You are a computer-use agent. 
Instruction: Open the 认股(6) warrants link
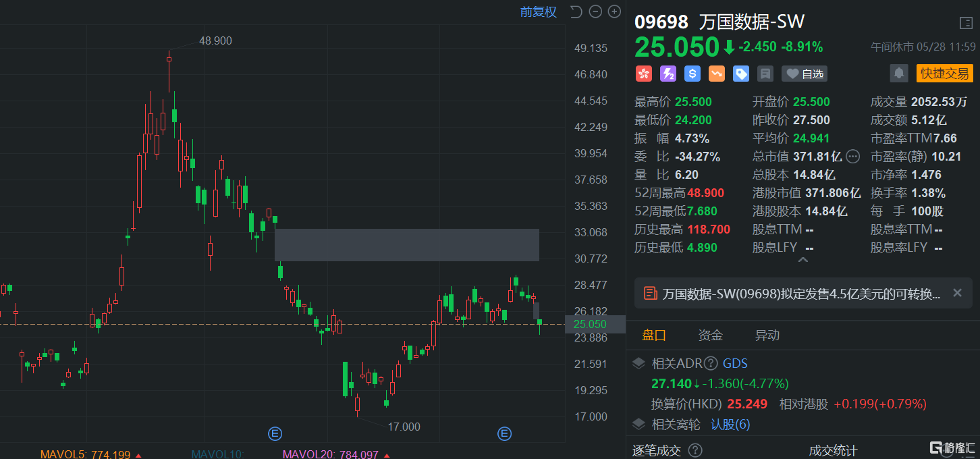coord(730,425)
